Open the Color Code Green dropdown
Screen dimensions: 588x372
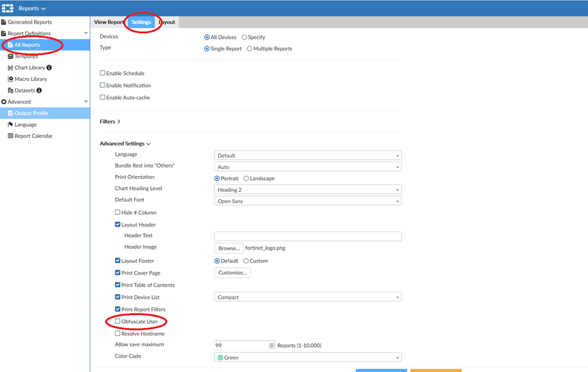point(307,357)
